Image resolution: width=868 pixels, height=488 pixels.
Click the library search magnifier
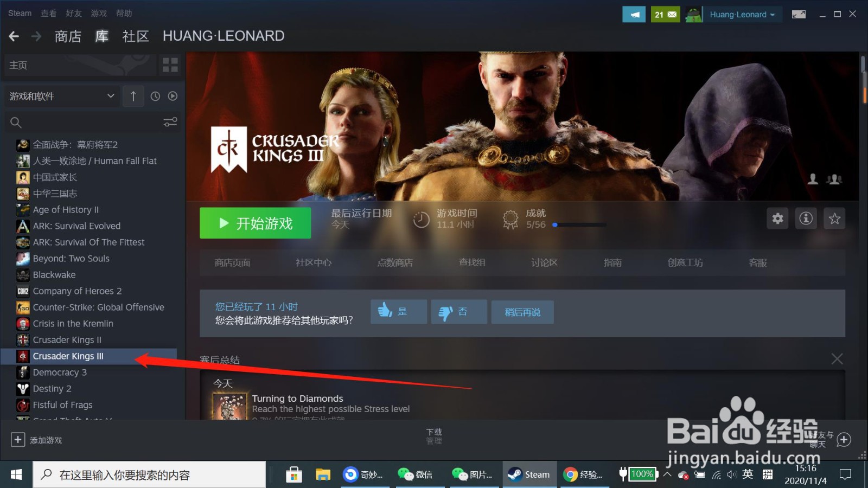[x=16, y=123]
